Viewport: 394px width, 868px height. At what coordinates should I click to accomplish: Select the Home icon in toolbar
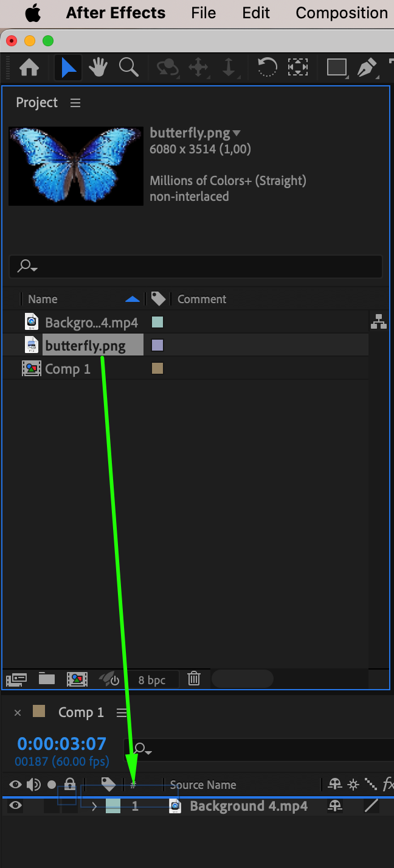29,67
